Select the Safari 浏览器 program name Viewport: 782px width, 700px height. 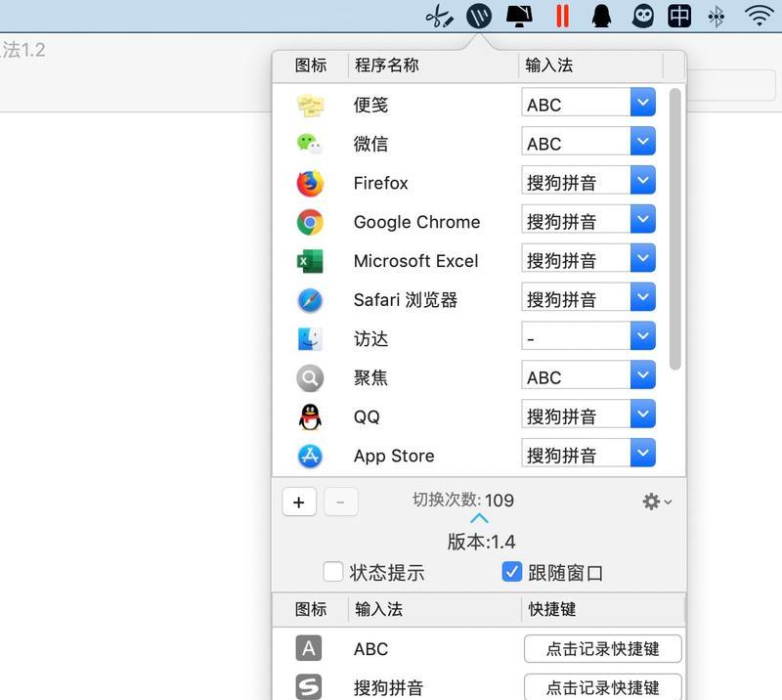406,300
